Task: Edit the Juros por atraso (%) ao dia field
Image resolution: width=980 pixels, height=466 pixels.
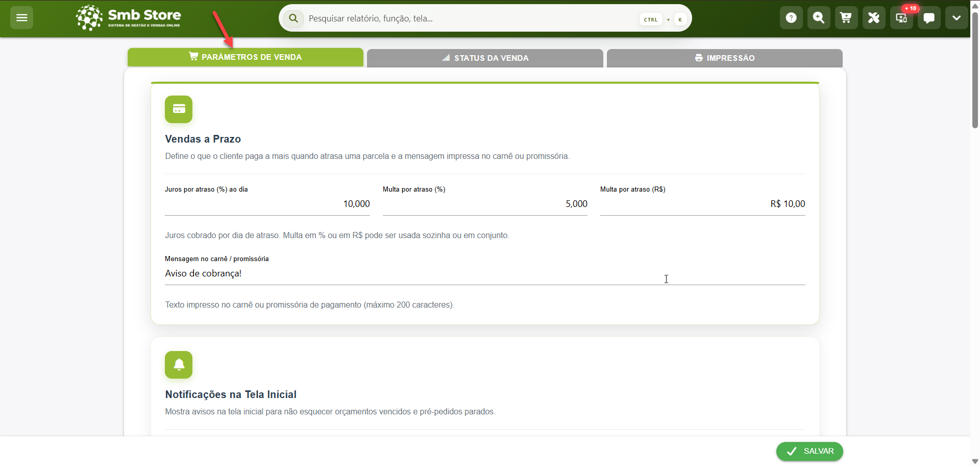Action: (267, 204)
